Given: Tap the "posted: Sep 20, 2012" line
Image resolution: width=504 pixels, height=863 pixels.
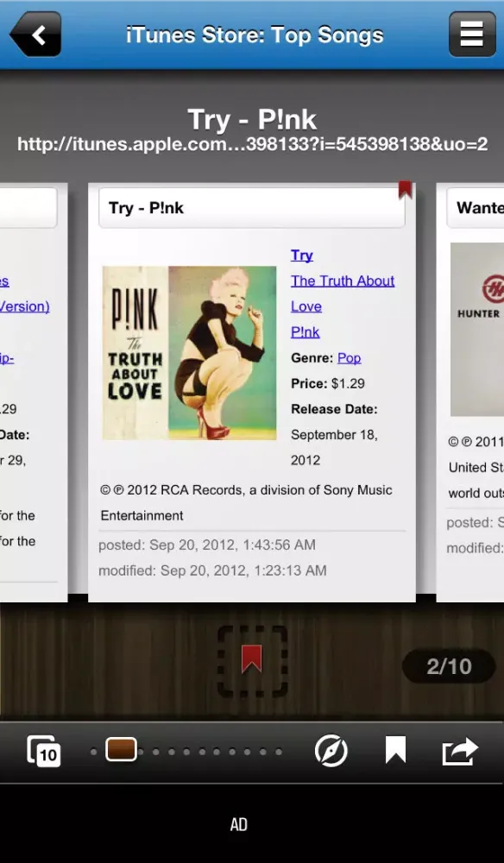Looking at the screenshot, I should point(207,545).
